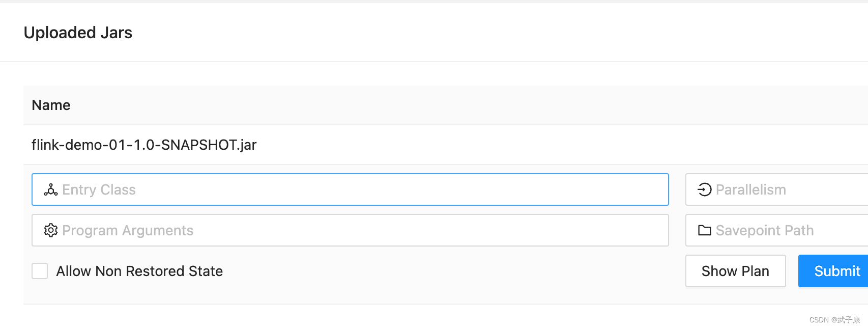
Task: Click the circular arrow icon beside Parallelism
Action: [x=704, y=189]
